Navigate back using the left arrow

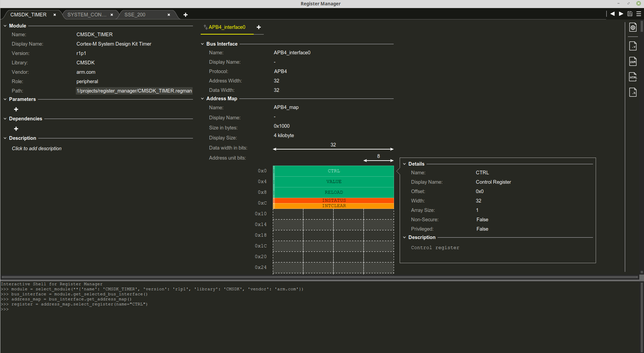click(612, 14)
